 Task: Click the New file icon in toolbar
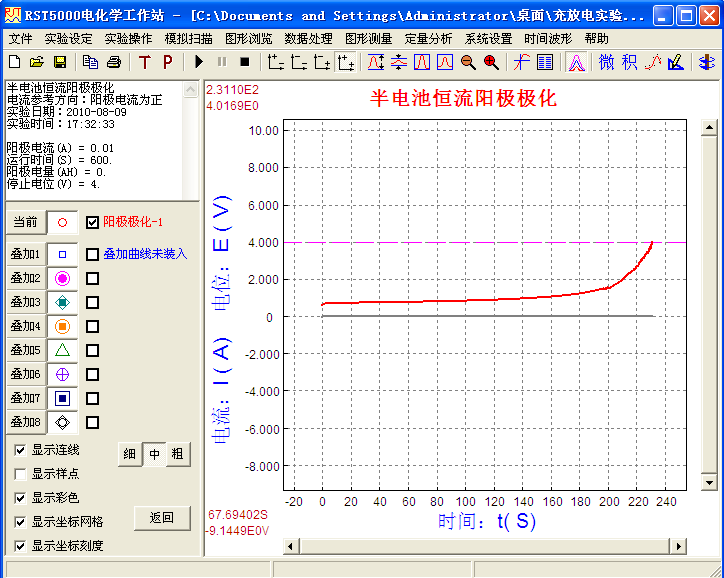point(15,62)
